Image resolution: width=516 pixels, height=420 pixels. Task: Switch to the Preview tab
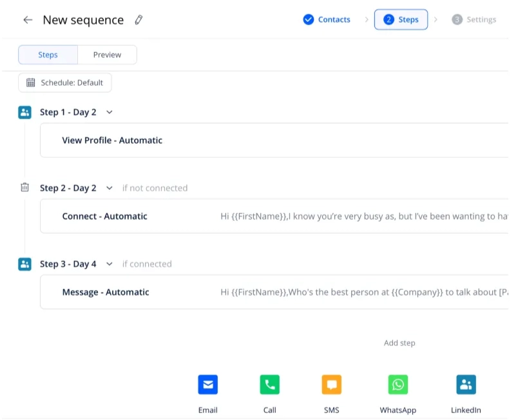[x=107, y=55]
